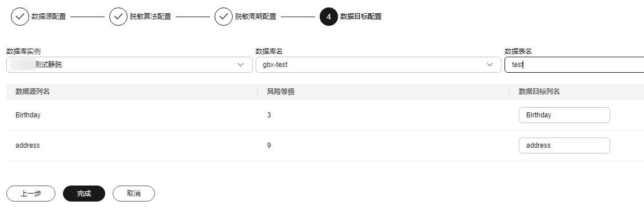644x209 pixels.
Task: Expand the 数据库实例 dropdown chevron
Action: click(x=241, y=65)
